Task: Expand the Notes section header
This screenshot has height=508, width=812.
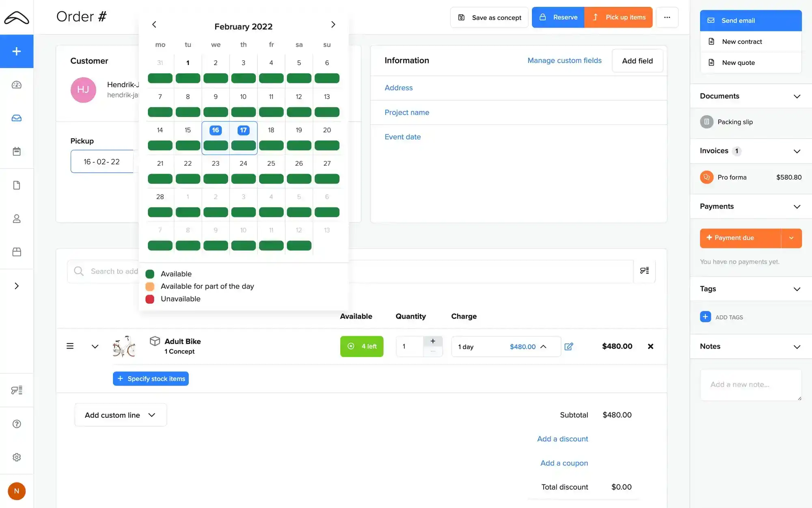Action: click(x=797, y=347)
